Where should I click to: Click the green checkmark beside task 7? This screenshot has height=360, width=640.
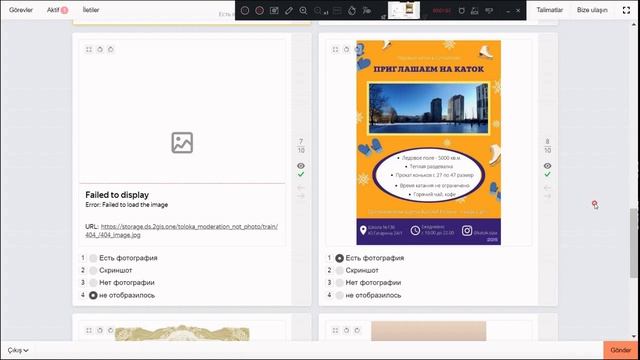(301, 174)
